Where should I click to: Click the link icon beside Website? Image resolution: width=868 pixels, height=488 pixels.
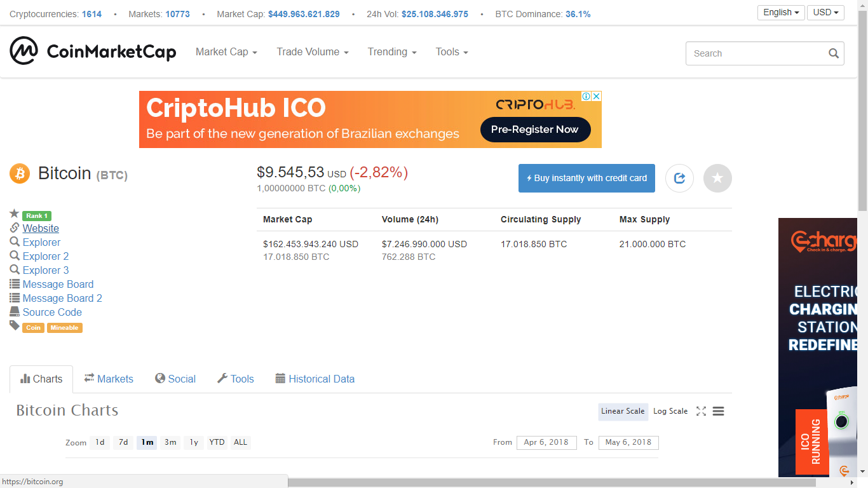click(15, 227)
